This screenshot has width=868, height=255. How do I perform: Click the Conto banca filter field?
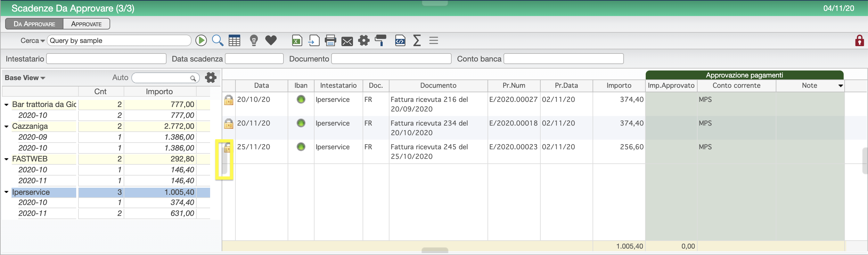[563, 59]
